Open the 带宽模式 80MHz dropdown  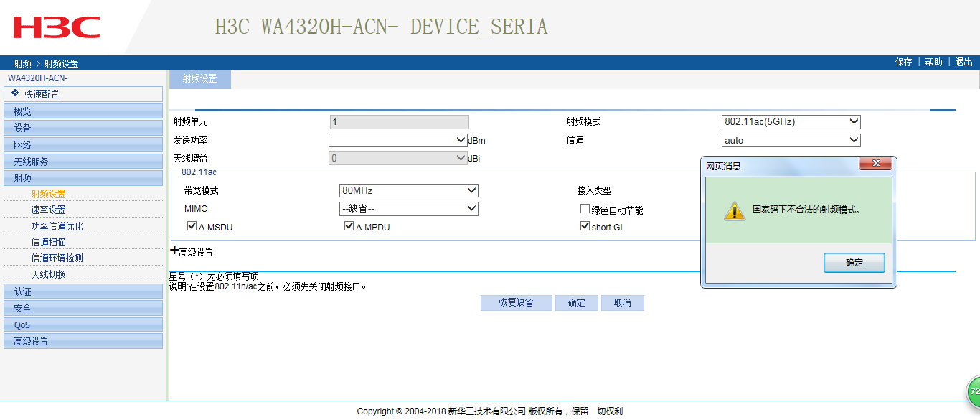click(x=409, y=191)
